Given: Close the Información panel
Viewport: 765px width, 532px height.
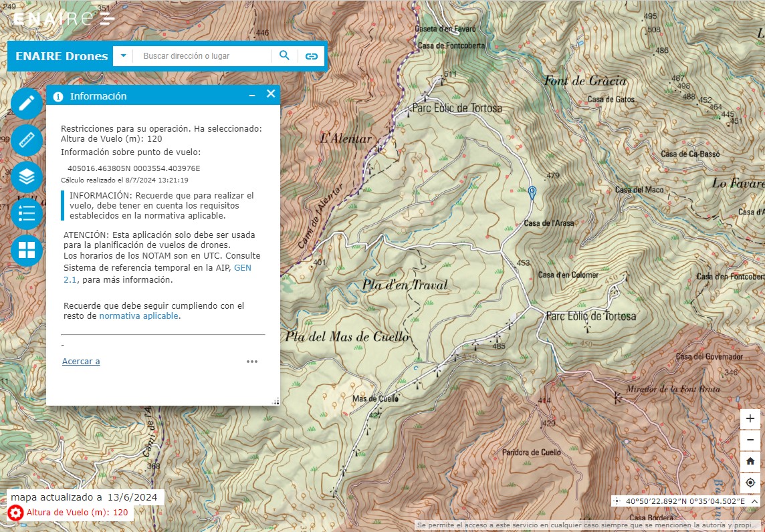Looking at the screenshot, I should coord(271,94).
